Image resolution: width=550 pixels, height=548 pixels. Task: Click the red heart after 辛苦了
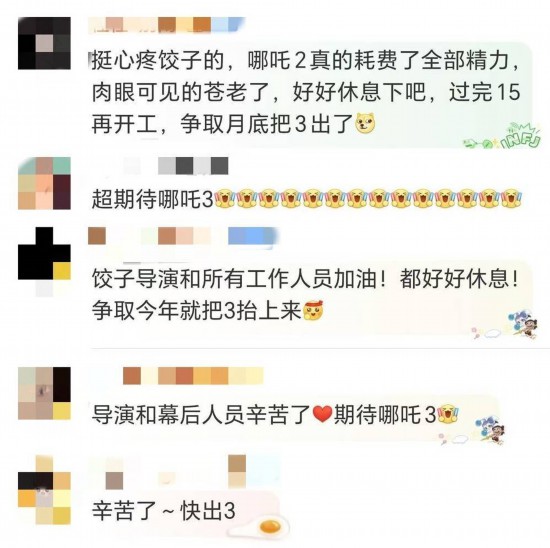[x=322, y=414]
